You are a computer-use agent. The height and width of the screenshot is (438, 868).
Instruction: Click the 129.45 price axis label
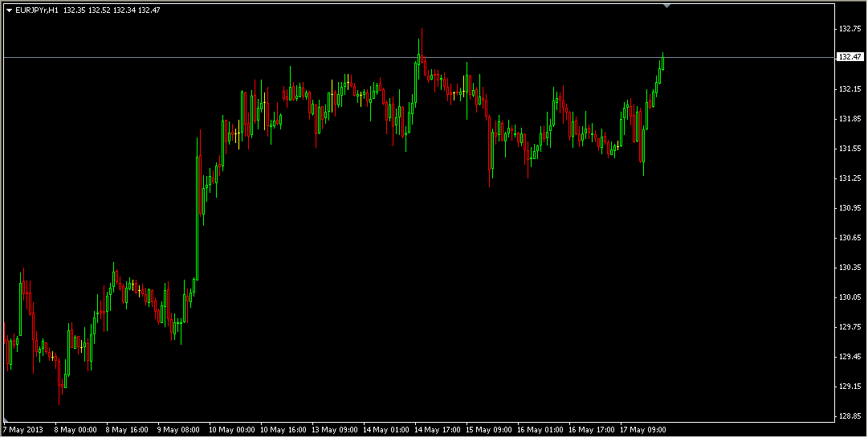850,357
